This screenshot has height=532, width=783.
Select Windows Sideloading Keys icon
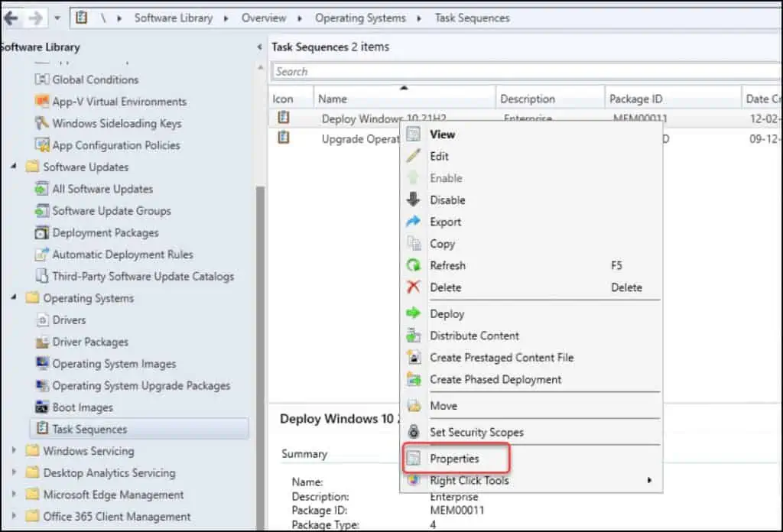point(42,123)
